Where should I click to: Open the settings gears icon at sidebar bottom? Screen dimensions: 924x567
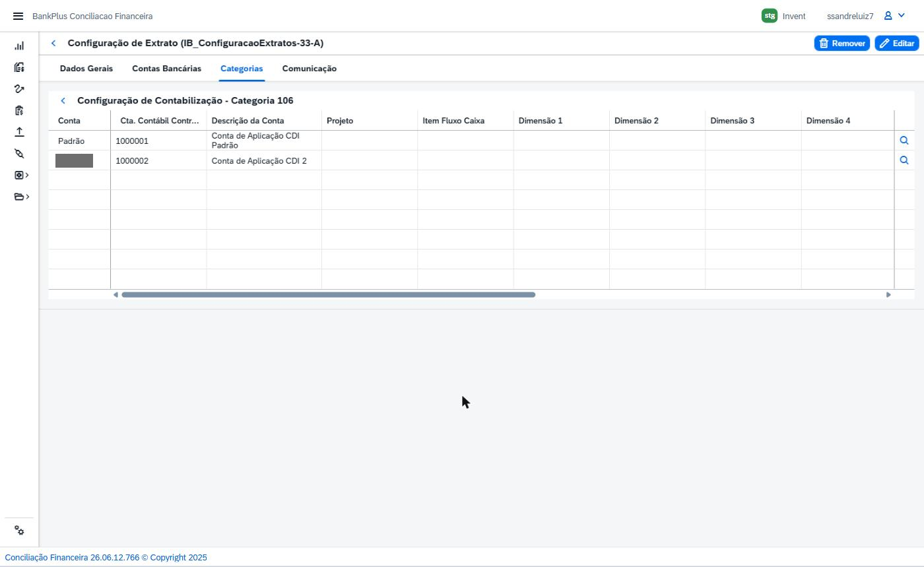click(x=19, y=531)
